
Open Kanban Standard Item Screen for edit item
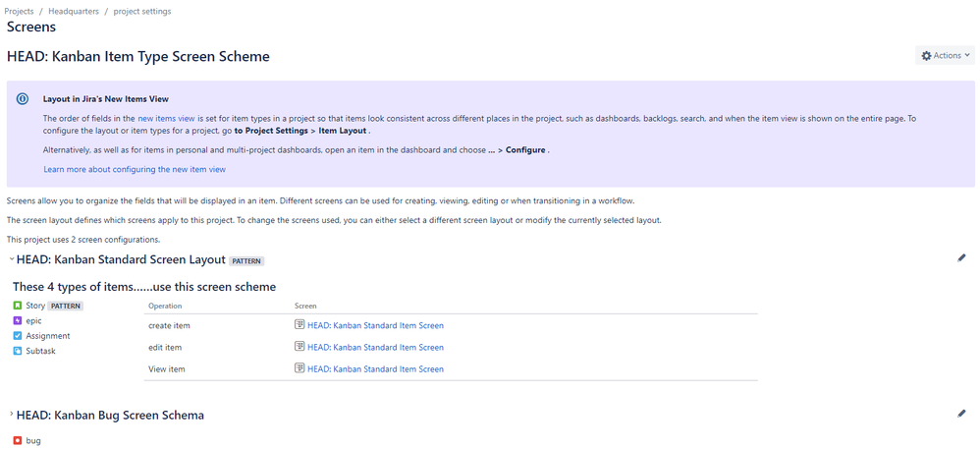376,348
